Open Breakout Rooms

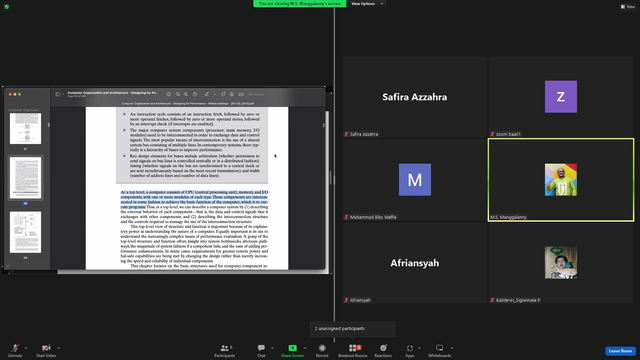353,350
